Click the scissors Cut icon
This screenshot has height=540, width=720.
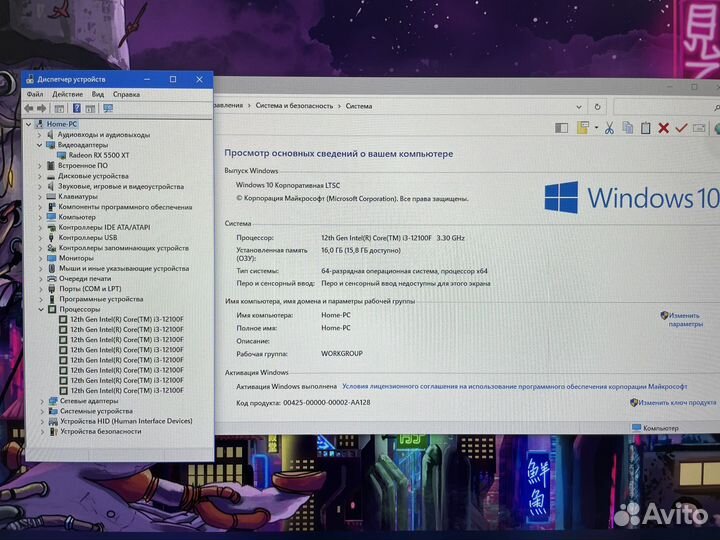pyautogui.click(x=607, y=127)
